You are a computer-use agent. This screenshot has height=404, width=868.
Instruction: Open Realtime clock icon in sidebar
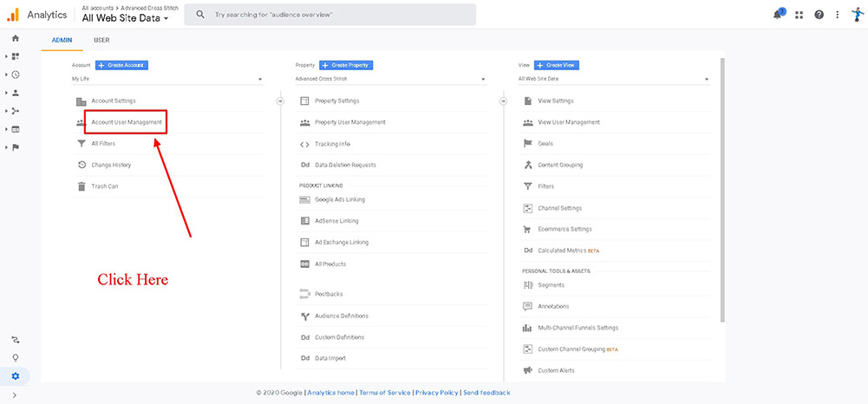click(16, 75)
